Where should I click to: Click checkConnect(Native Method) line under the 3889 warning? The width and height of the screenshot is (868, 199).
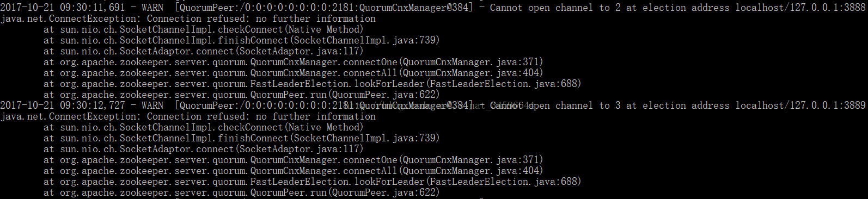point(204,127)
